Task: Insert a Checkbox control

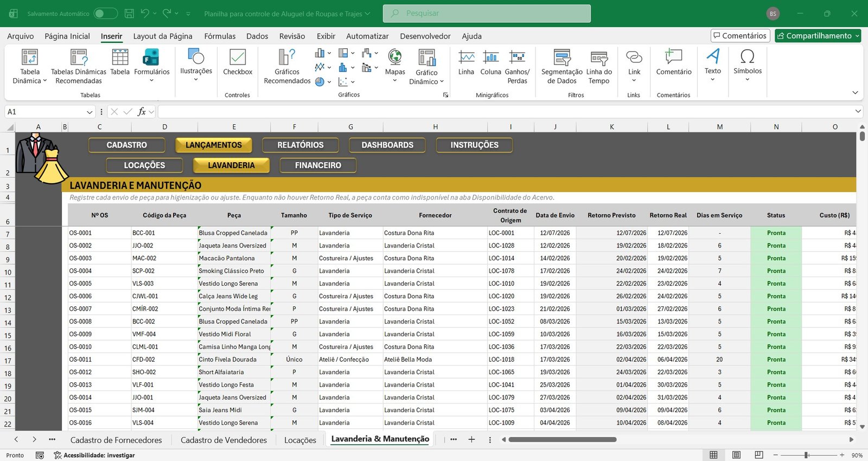Action: (238, 62)
